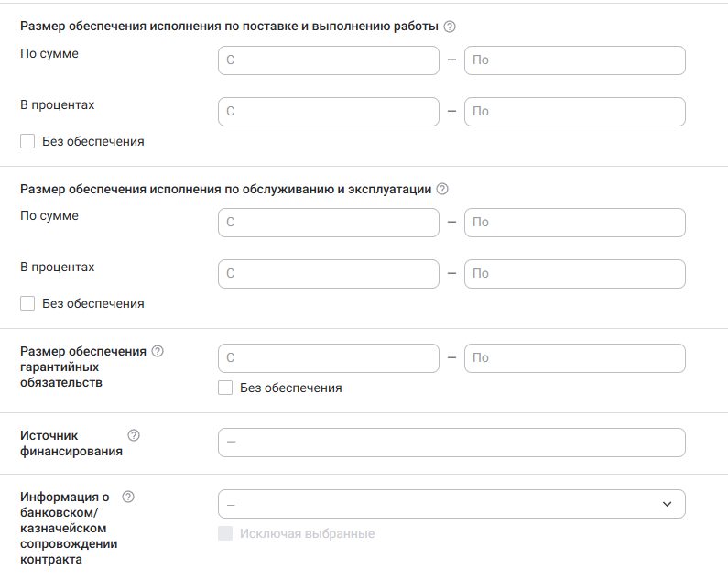Click the 'С' field for warranty obligations security
This screenshot has width=728, height=580.
pos(329,358)
